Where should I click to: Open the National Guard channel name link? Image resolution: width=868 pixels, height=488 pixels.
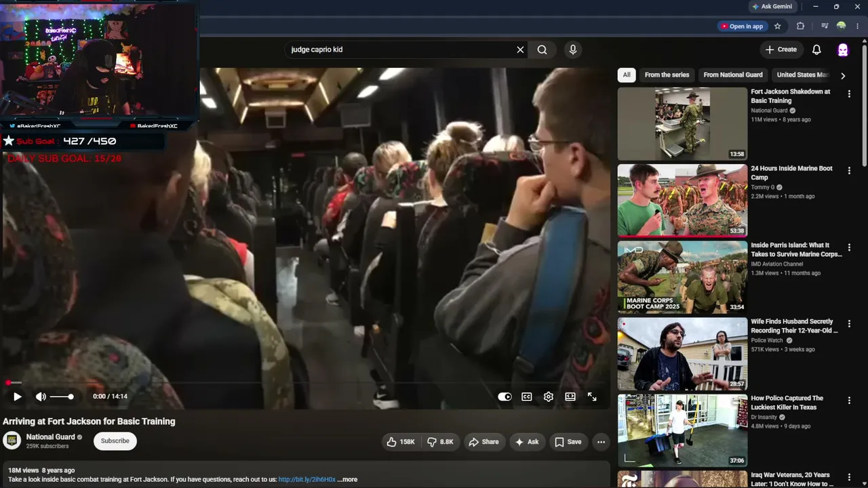pos(50,437)
